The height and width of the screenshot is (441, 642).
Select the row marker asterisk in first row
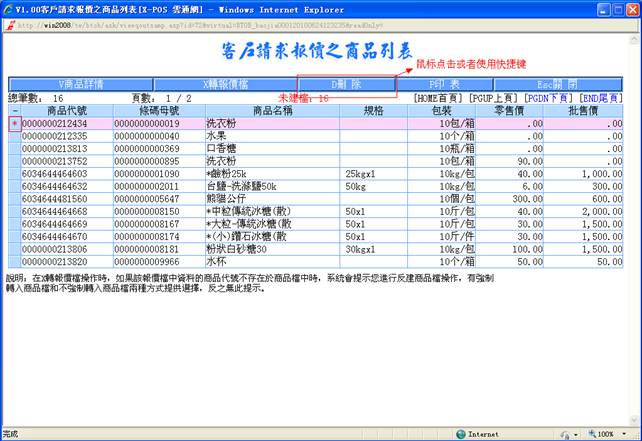point(13,123)
